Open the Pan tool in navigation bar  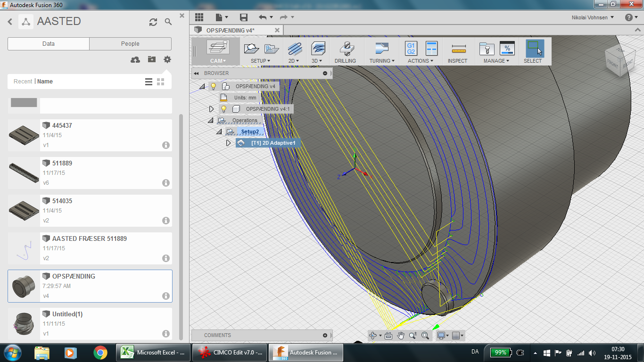(401, 335)
